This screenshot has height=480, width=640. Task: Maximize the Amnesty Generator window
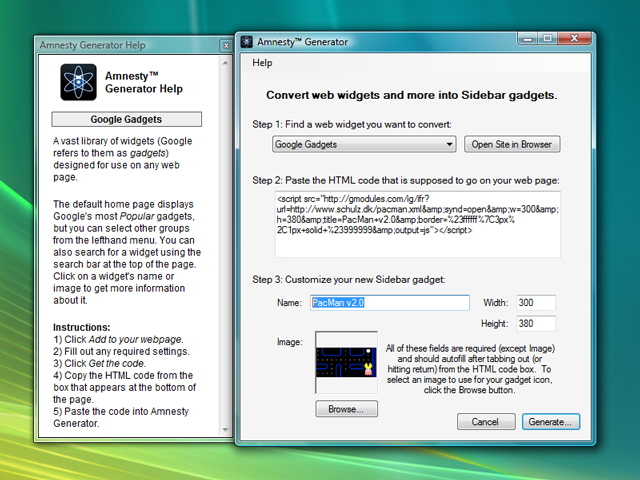pos(547,39)
